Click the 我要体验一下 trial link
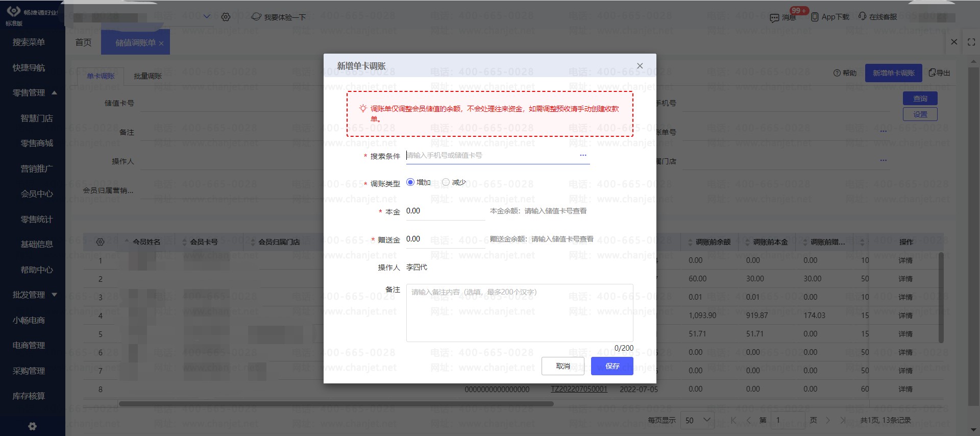This screenshot has width=980, height=436. coord(279,17)
